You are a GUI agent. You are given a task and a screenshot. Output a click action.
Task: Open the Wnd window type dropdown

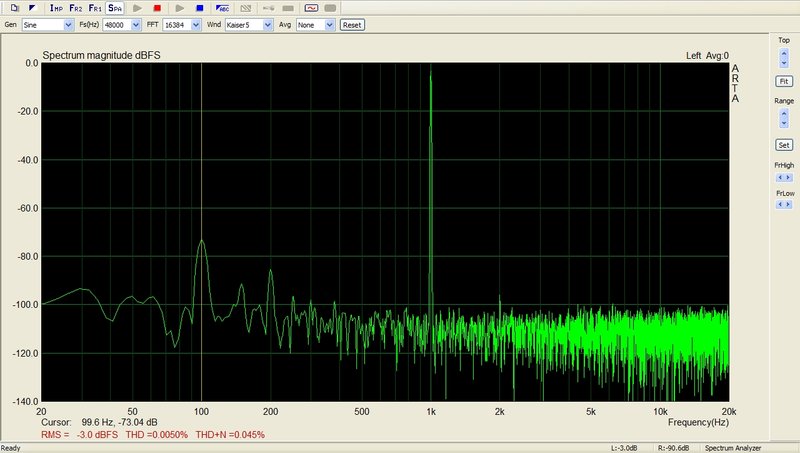268,25
